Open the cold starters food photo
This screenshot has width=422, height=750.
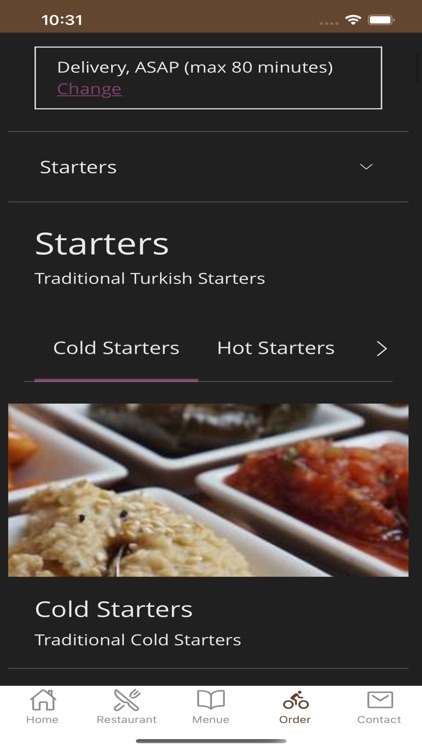pos(208,490)
